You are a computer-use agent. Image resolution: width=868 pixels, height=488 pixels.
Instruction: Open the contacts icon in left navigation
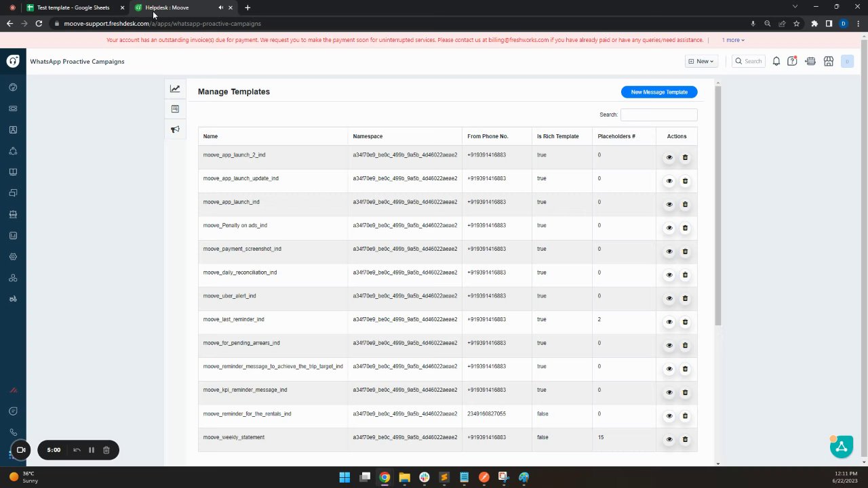tap(13, 129)
